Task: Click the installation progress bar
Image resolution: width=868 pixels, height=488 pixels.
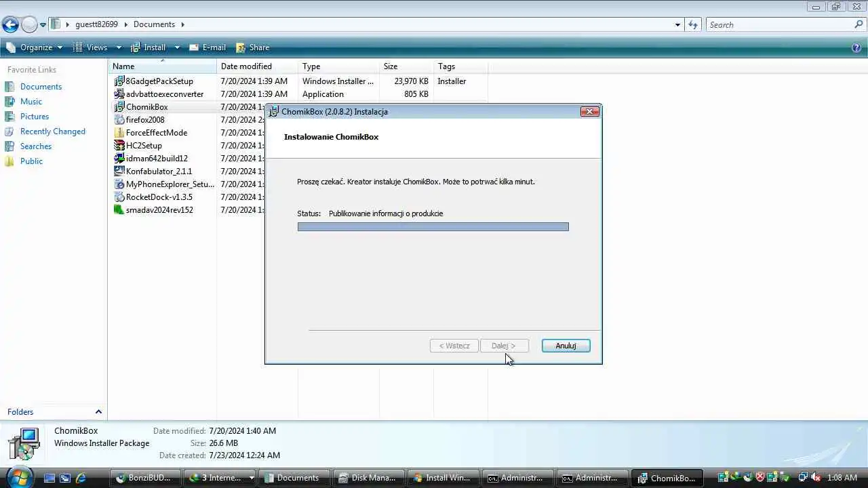Action: pos(433,226)
